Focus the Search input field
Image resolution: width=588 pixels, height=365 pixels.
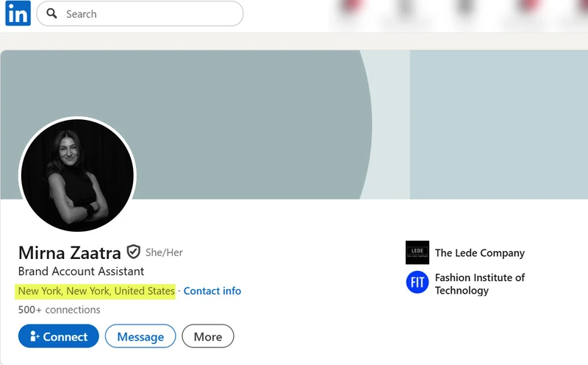pyautogui.click(x=140, y=14)
